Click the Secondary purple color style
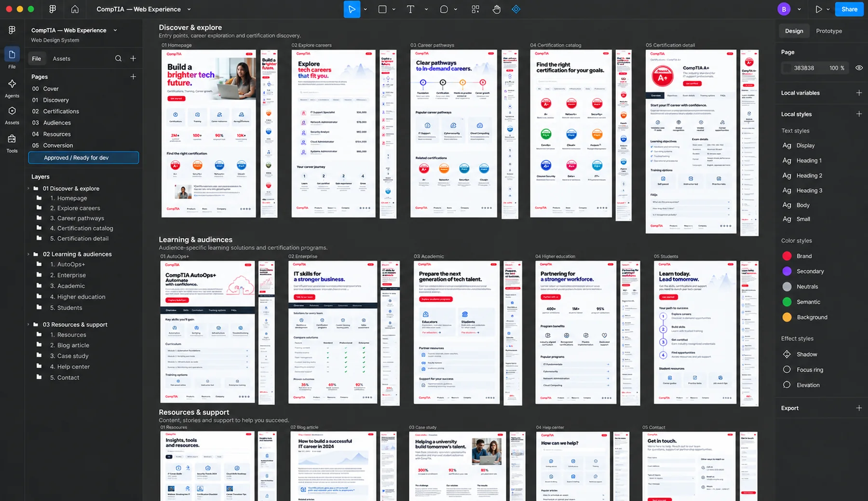The height and width of the screenshot is (501, 868). click(x=803, y=271)
